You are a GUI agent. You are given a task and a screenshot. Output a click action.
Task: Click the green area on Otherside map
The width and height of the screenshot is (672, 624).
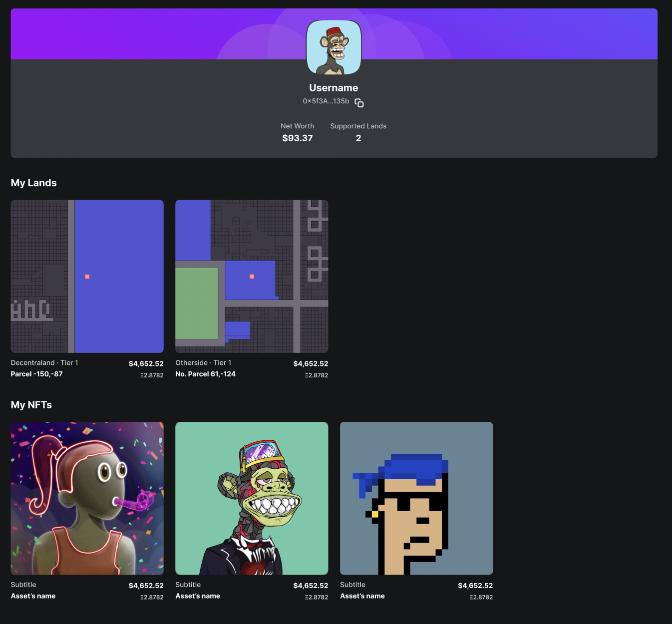coord(197,303)
